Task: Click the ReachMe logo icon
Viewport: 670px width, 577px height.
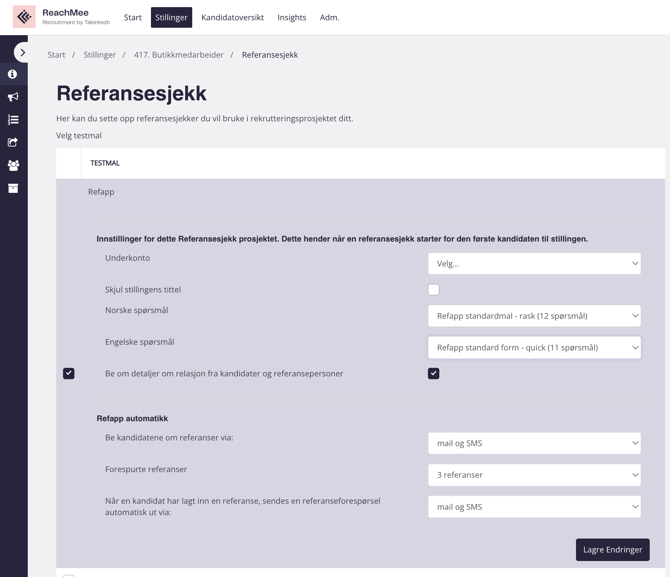Action: [x=24, y=17]
